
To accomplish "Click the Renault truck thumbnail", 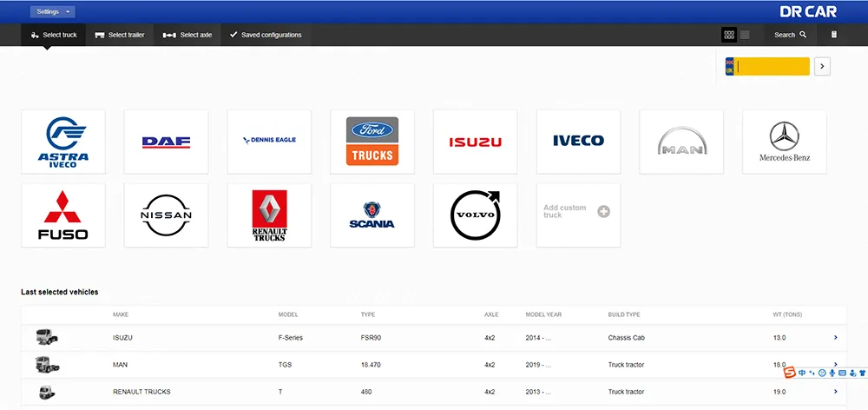I will pos(47,393).
